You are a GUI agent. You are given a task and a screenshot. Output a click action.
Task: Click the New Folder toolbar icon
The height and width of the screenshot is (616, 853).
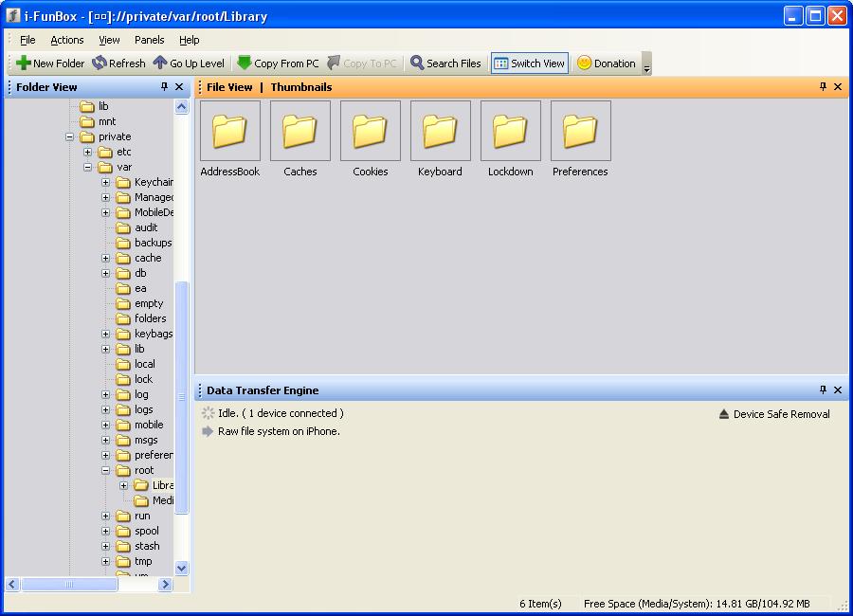pos(24,63)
